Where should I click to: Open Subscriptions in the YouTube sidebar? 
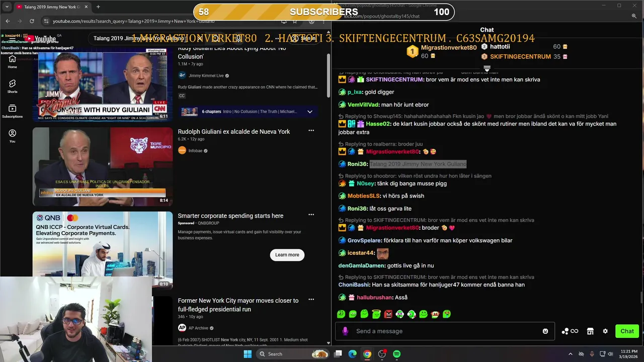(12, 111)
